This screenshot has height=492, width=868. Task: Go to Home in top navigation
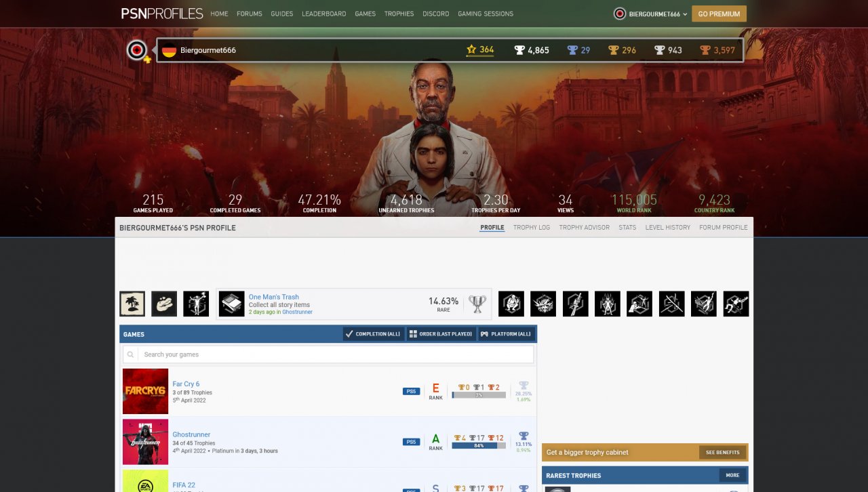point(219,14)
